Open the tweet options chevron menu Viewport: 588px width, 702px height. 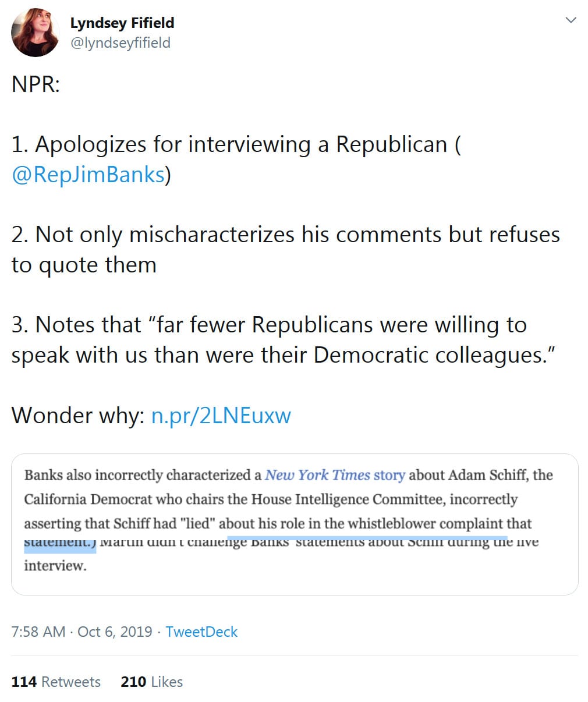point(571,20)
